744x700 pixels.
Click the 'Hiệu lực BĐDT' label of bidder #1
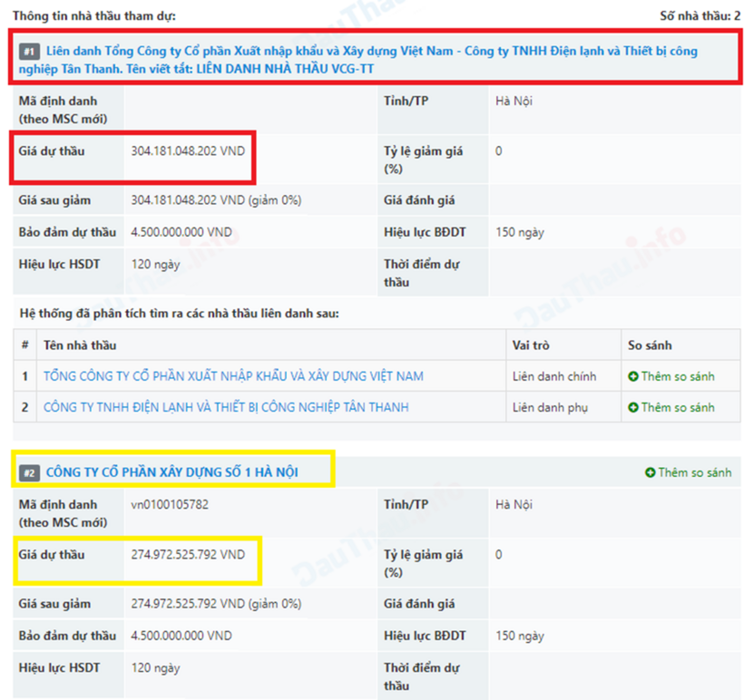[x=425, y=232]
